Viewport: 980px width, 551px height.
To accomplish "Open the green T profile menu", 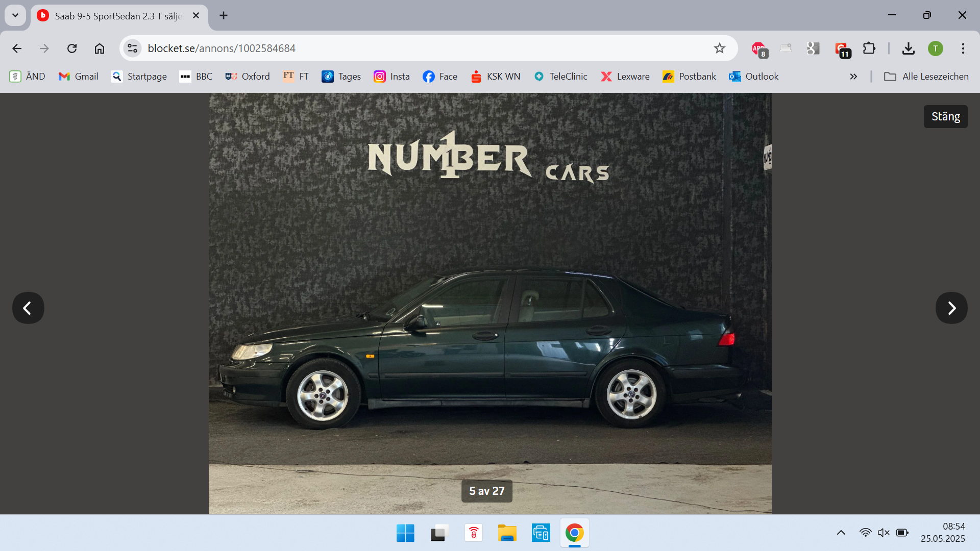I will pyautogui.click(x=936, y=48).
